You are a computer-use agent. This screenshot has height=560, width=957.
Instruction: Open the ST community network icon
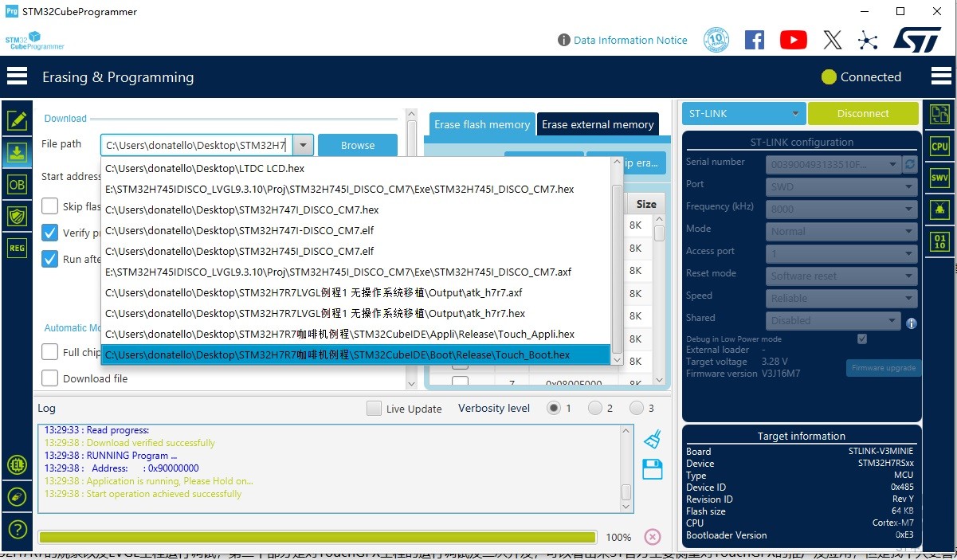(x=868, y=40)
